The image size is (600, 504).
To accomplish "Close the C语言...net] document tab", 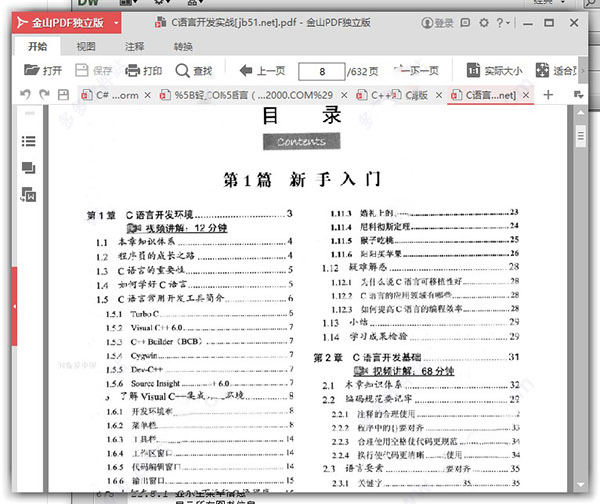I will pyautogui.click(x=526, y=95).
